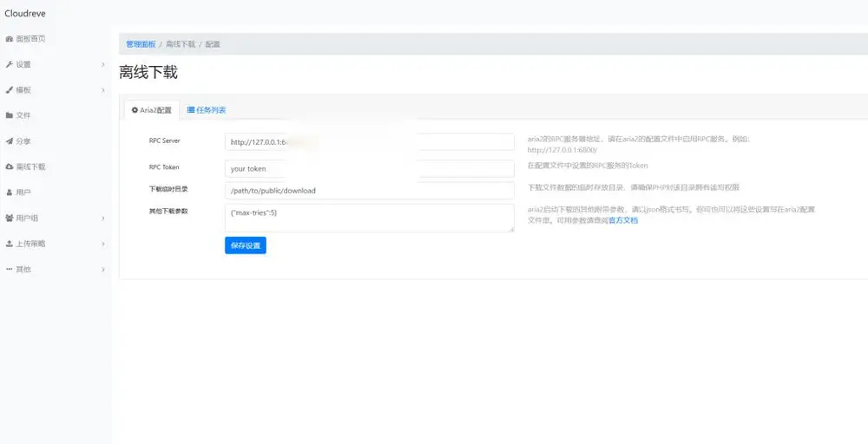This screenshot has width=868, height=444.
Task: Focus the 其他下载参数 JSON textarea
Action: click(x=369, y=218)
